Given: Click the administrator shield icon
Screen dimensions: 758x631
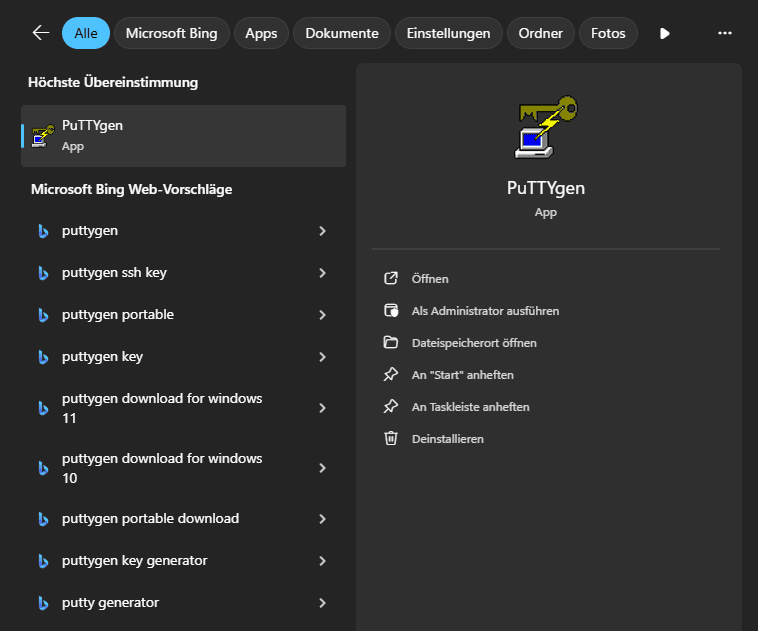Looking at the screenshot, I should coord(391,310).
